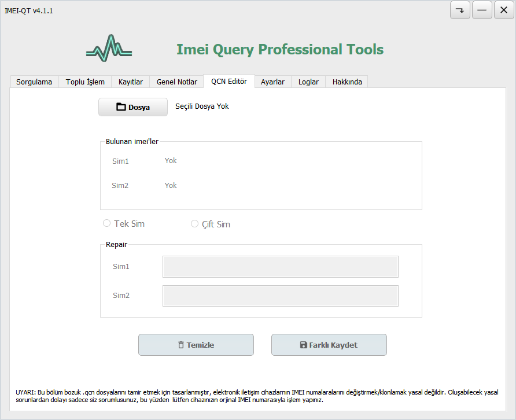Screen dimensions: 516x420
Task: Click the folder icon on Dosya button
Action: (121, 107)
